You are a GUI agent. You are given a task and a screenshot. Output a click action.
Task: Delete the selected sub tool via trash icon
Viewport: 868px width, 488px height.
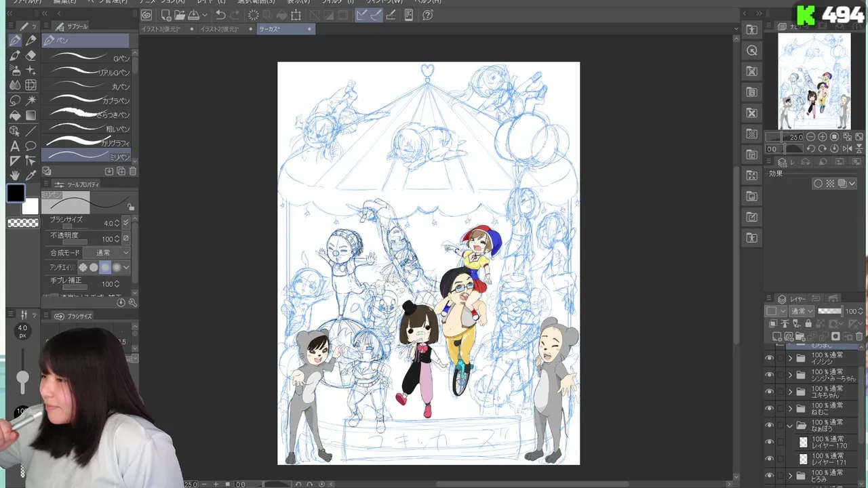(132, 171)
